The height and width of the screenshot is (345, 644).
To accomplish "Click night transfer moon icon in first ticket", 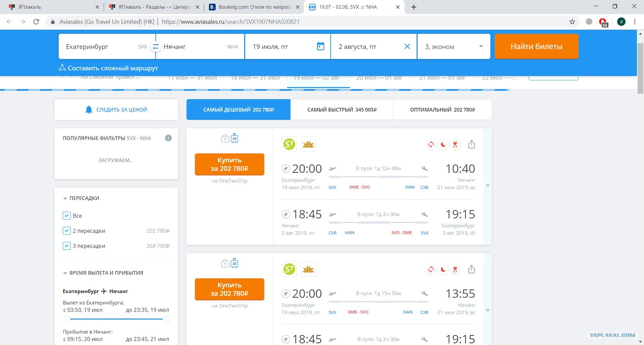I will click(x=443, y=144).
